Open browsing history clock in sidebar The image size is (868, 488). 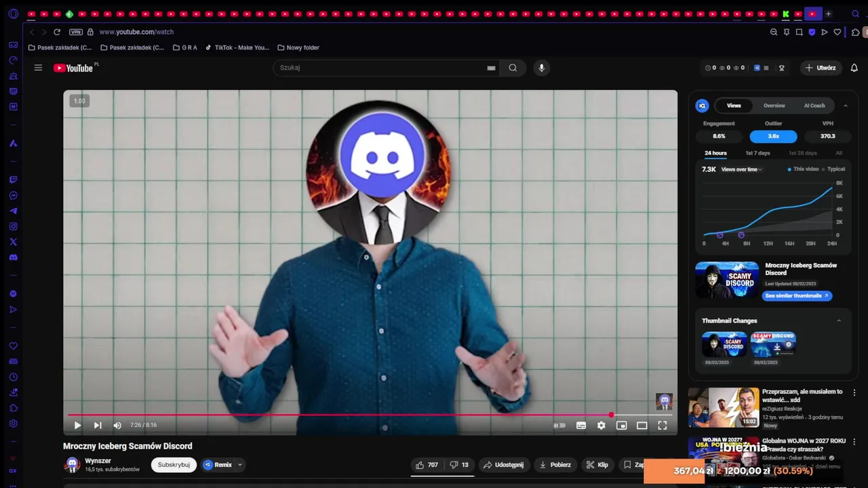click(x=13, y=377)
